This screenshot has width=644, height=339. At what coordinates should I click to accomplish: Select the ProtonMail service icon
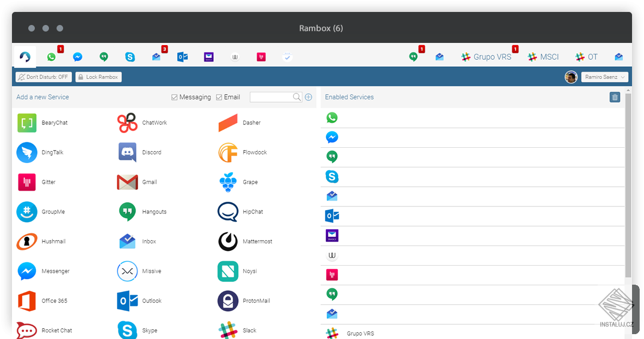coord(228,301)
